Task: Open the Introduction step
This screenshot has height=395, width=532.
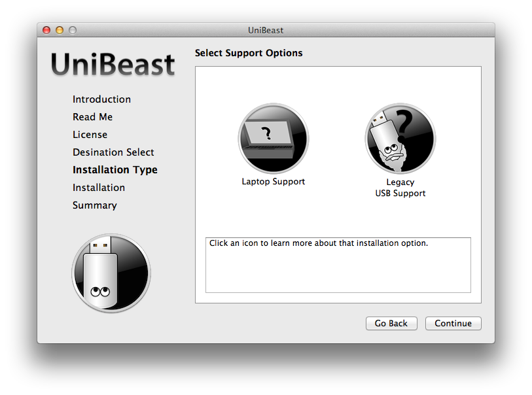Action: [x=101, y=99]
